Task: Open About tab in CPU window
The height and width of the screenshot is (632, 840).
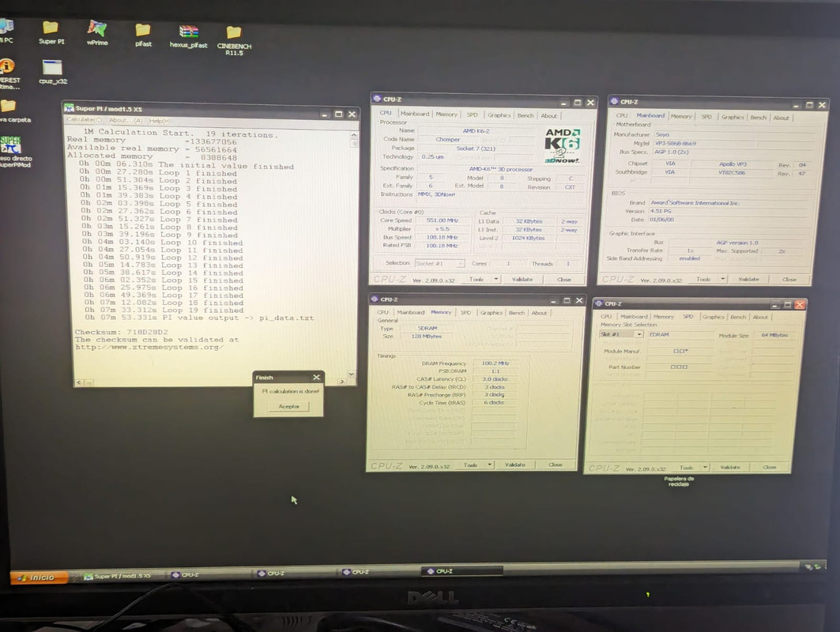Action: click(x=548, y=115)
